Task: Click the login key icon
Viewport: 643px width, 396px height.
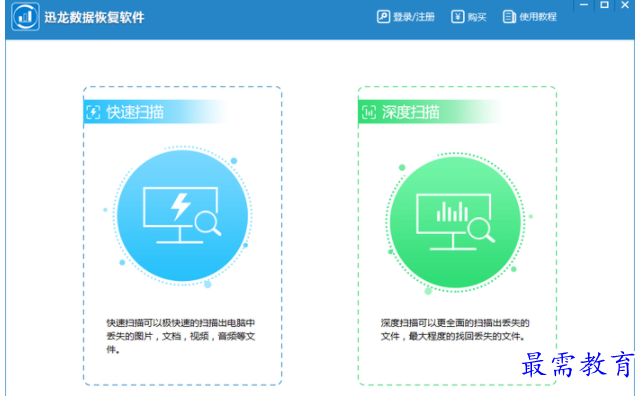Action: tap(383, 17)
